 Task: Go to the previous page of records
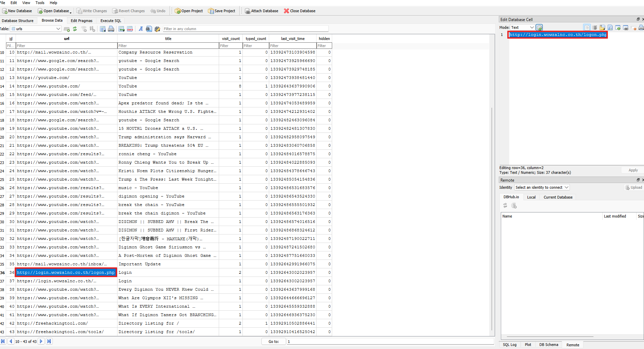(11, 341)
